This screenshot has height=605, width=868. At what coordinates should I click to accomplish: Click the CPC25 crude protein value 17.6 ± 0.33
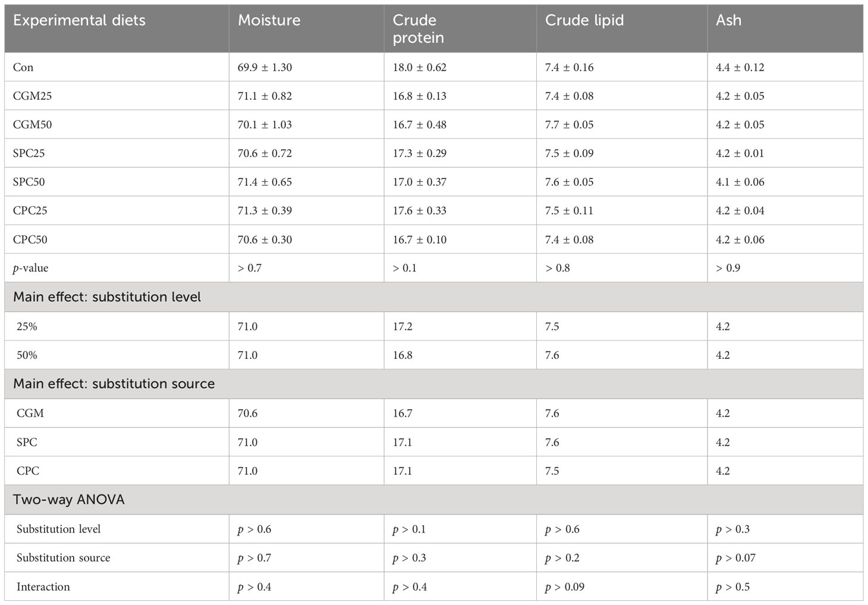coord(419,210)
